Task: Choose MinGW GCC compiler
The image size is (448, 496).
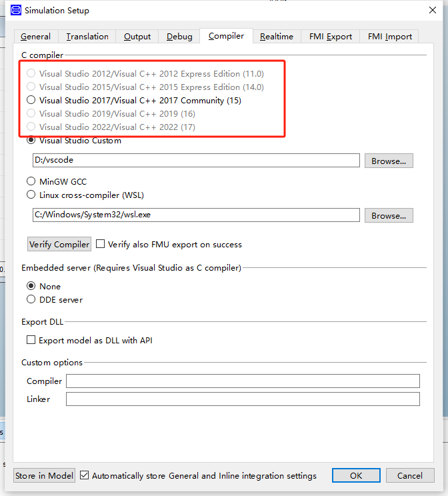Action: (x=31, y=181)
